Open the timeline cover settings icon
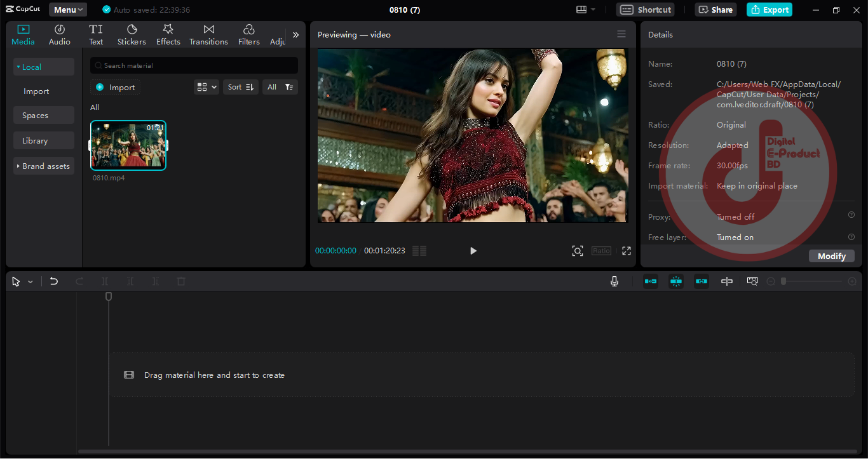This screenshot has height=461, width=868. coord(752,281)
